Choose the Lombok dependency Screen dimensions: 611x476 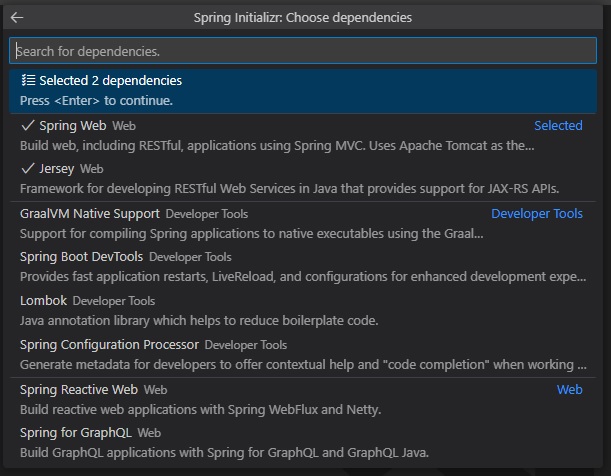(x=42, y=300)
